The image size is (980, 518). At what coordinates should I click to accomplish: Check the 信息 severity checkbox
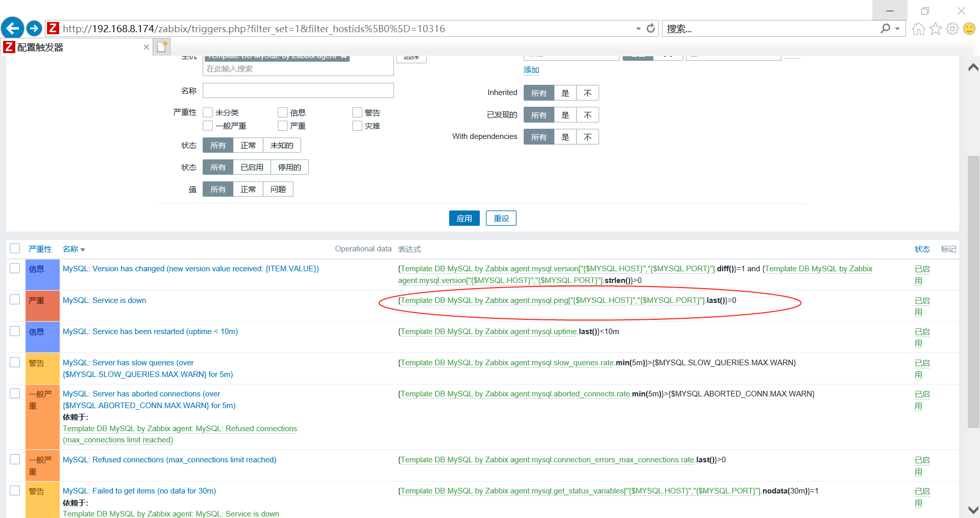click(x=283, y=112)
